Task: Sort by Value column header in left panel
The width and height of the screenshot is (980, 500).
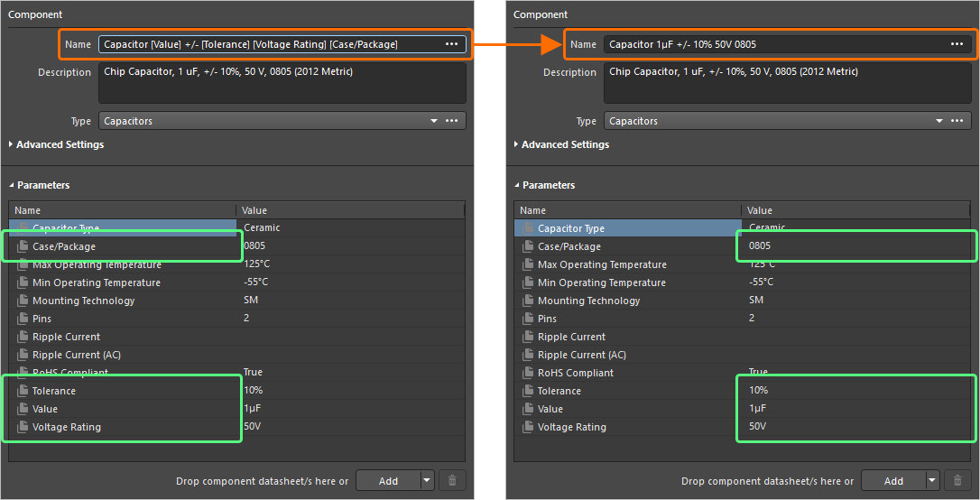Action: (x=351, y=210)
